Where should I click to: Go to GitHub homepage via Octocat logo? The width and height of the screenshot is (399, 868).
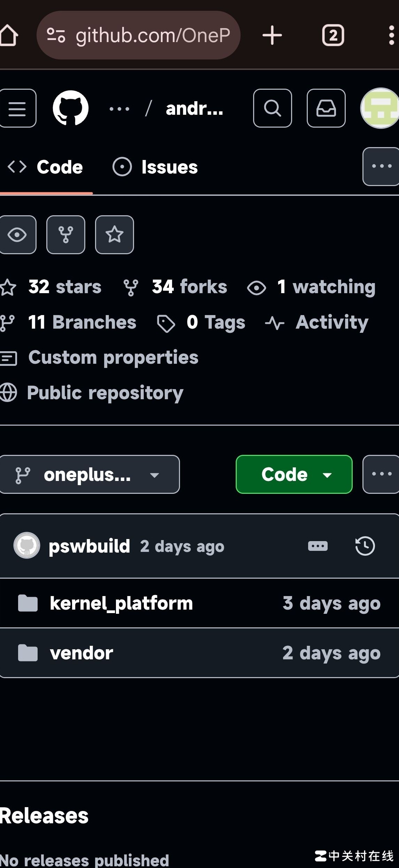point(71,108)
